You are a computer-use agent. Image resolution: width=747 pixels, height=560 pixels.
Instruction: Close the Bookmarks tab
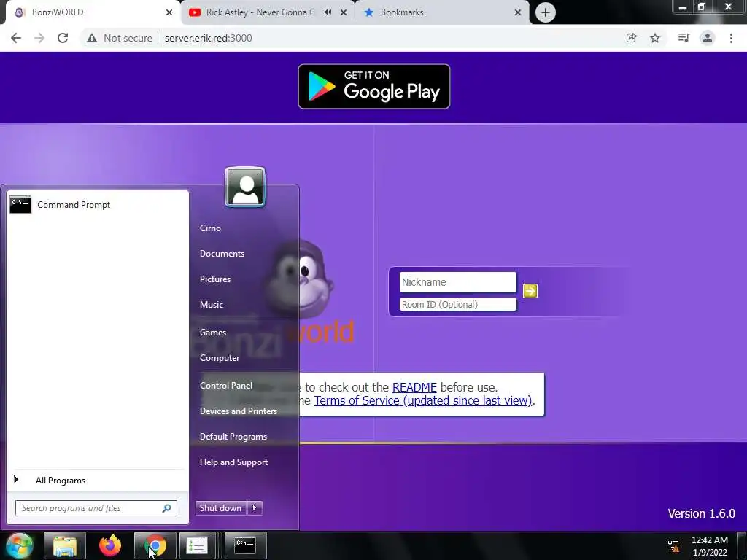tap(518, 12)
